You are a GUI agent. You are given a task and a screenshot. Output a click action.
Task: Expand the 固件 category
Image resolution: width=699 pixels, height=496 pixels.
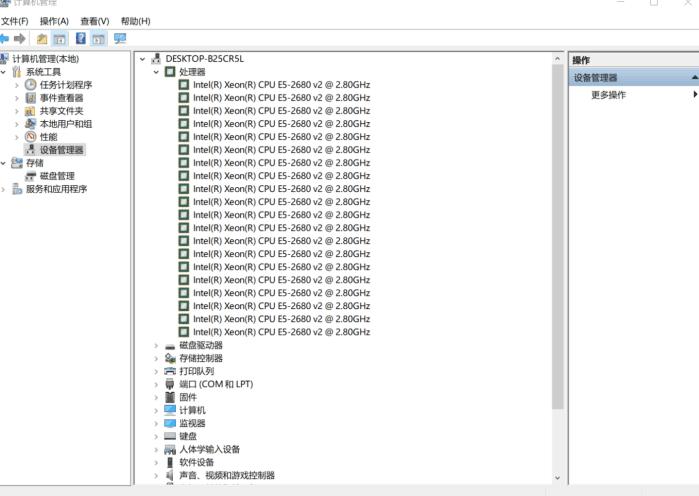[156, 397]
